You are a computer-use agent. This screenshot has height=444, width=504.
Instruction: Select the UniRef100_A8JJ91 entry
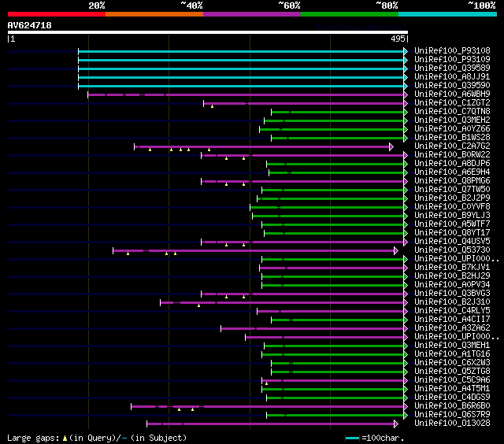[x=452, y=77]
